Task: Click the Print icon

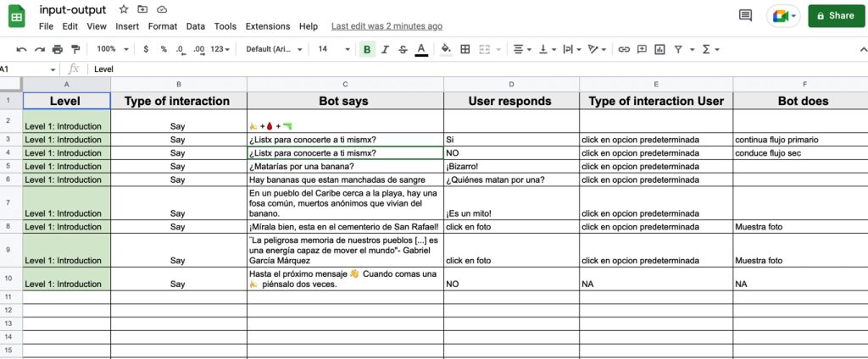Action: click(58, 50)
